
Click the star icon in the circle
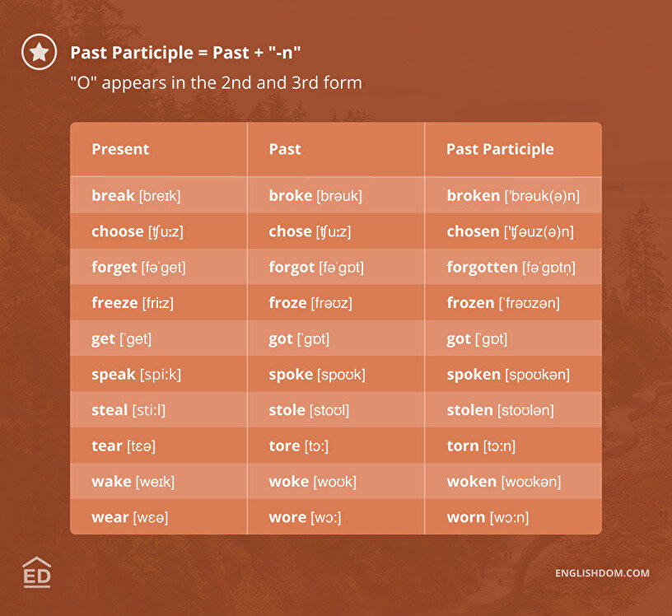[x=39, y=53]
